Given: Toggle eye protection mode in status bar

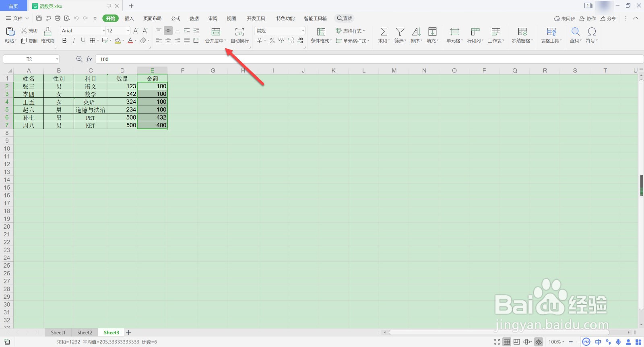Looking at the screenshot, I should [539, 342].
